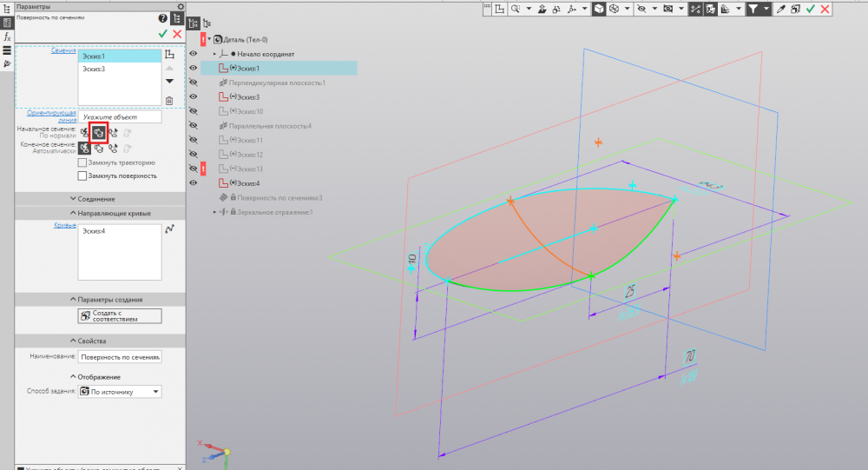The image size is (868, 470).
Task: Enable the Замкнуть поверхность checkbox
Action: click(x=82, y=175)
